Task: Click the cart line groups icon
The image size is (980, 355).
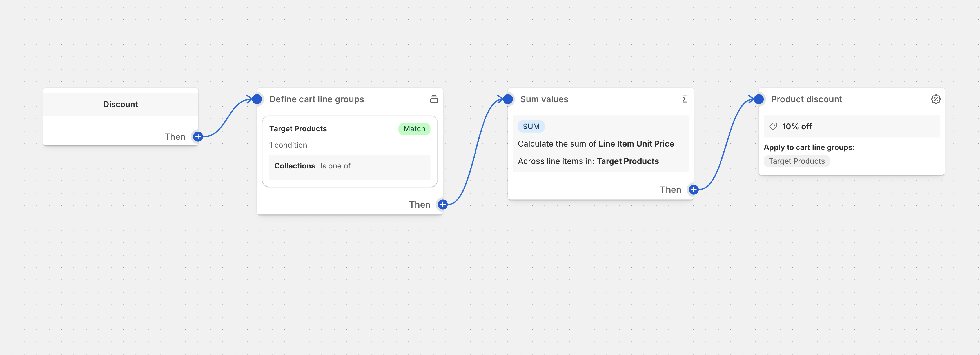Action: point(434,99)
